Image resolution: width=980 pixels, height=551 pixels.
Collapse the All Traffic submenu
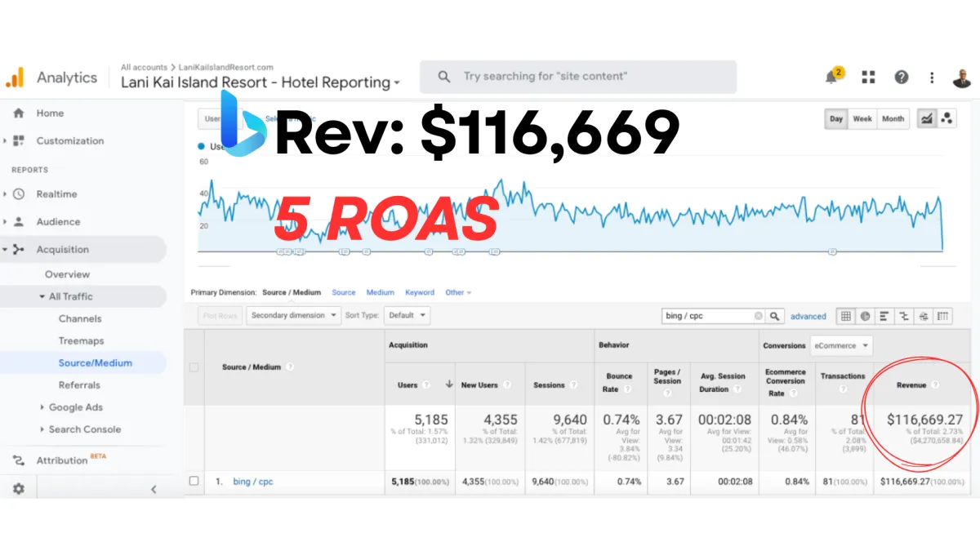(42, 296)
